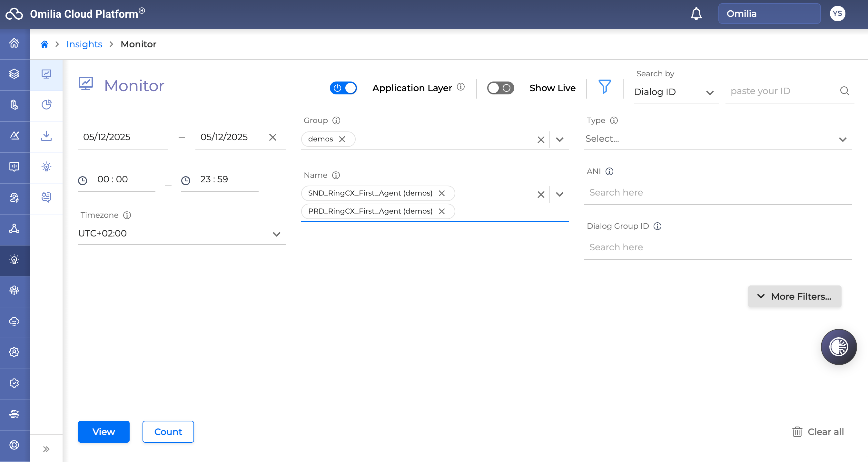868x462 pixels.
Task: Open the Type Select dropdown
Action: pyautogui.click(x=718, y=139)
